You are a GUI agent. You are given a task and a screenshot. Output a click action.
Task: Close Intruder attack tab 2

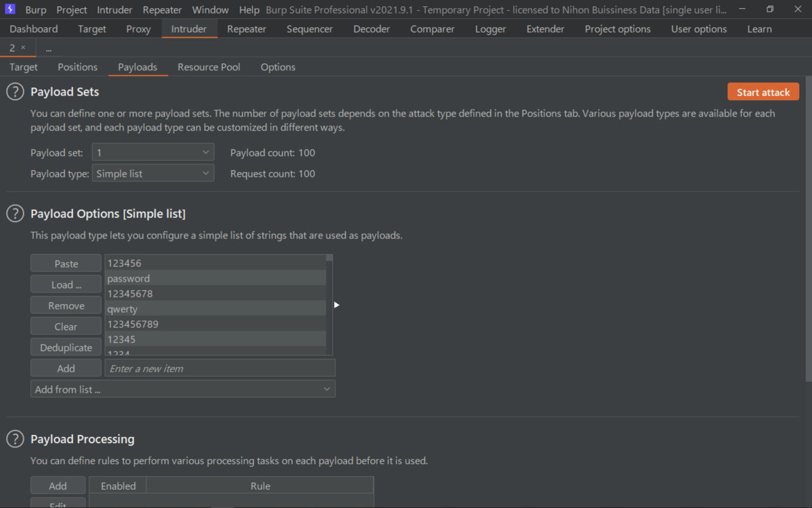pos(23,48)
